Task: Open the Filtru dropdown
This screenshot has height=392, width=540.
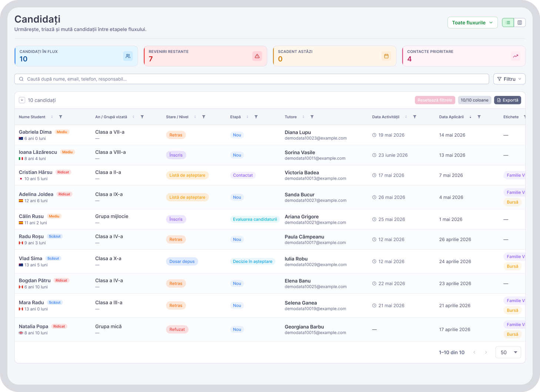Action: (x=509, y=79)
